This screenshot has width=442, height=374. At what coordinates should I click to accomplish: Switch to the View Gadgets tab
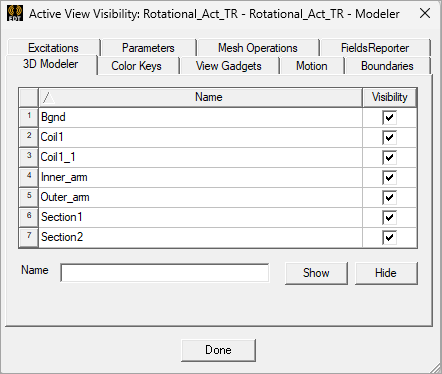(229, 66)
